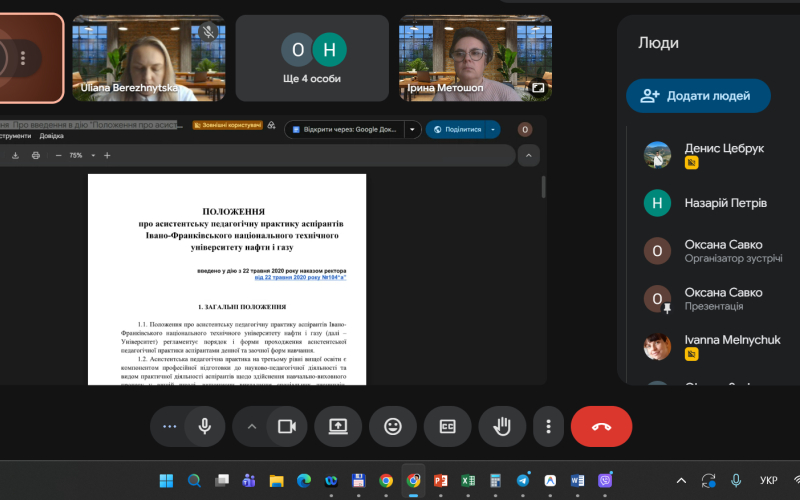The image size is (800, 500).
Task: Open the 75% zoom level dropdown
Action: [93, 156]
